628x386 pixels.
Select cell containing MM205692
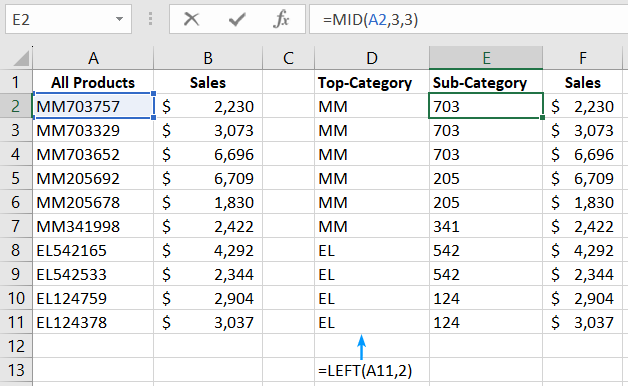point(93,178)
